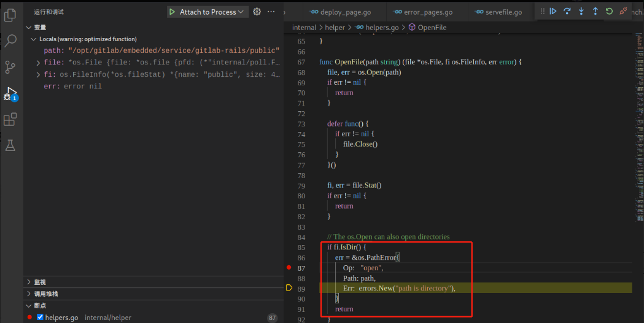Click the Path: path code line
The image size is (644, 323).
pos(359,278)
